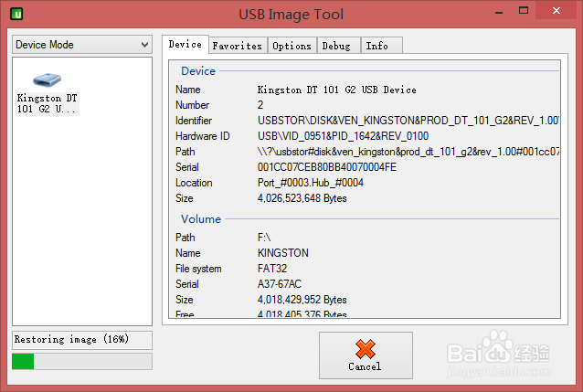Open the Info tab
Viewport: 583px width, 392px height.
[x=376, y=46]
